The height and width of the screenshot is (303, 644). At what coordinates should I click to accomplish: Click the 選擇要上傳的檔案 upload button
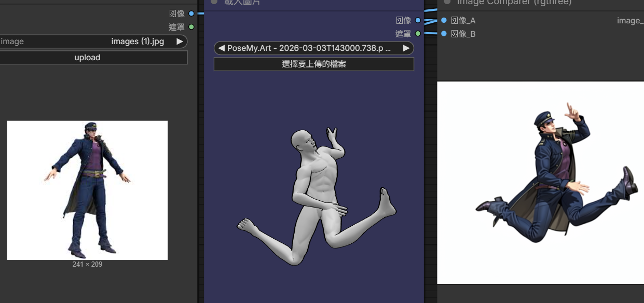click(314, 64)
